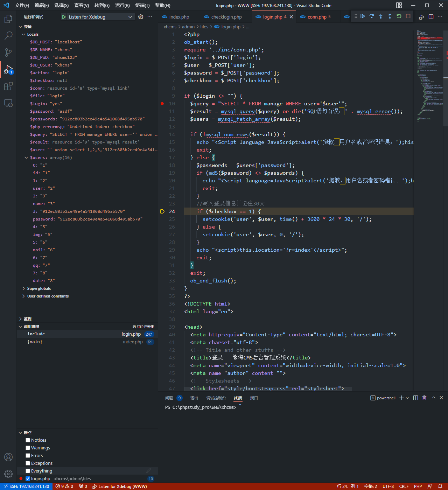Viewport: 448px width, 490px height.
Task: Open the 运行(R) menu
Action: coord(122,5)
